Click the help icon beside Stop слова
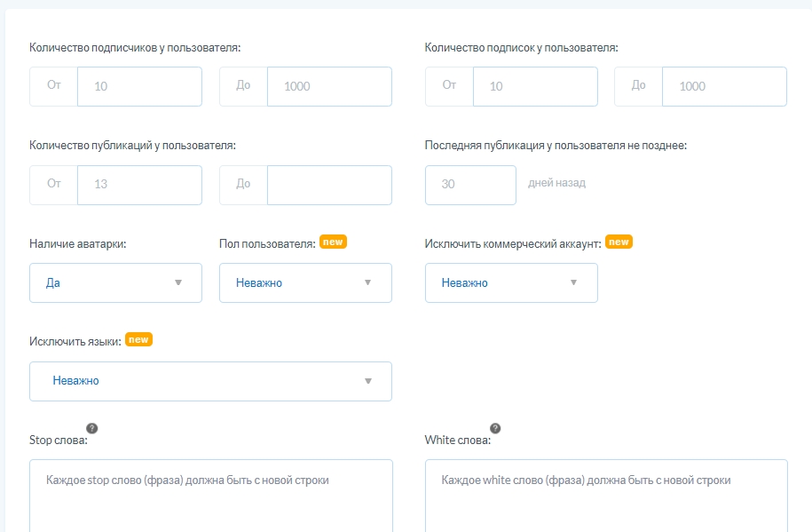Screen dimensions: 812x532 pyautogui.click(x=91, y=428)
